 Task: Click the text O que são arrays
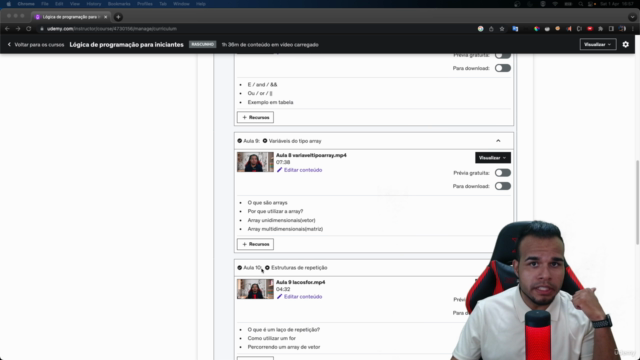(267, 202)
